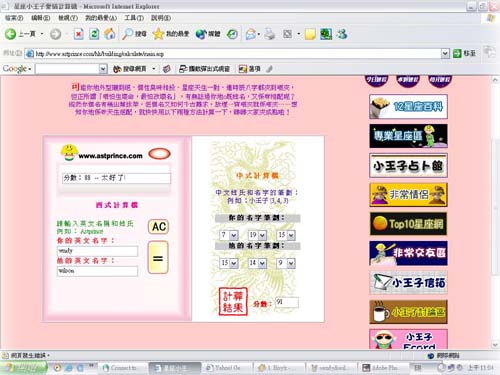This screenshot has width=500, height=375.
Task: Open the Little Prince divination hall banner
Action: (408, 166)
